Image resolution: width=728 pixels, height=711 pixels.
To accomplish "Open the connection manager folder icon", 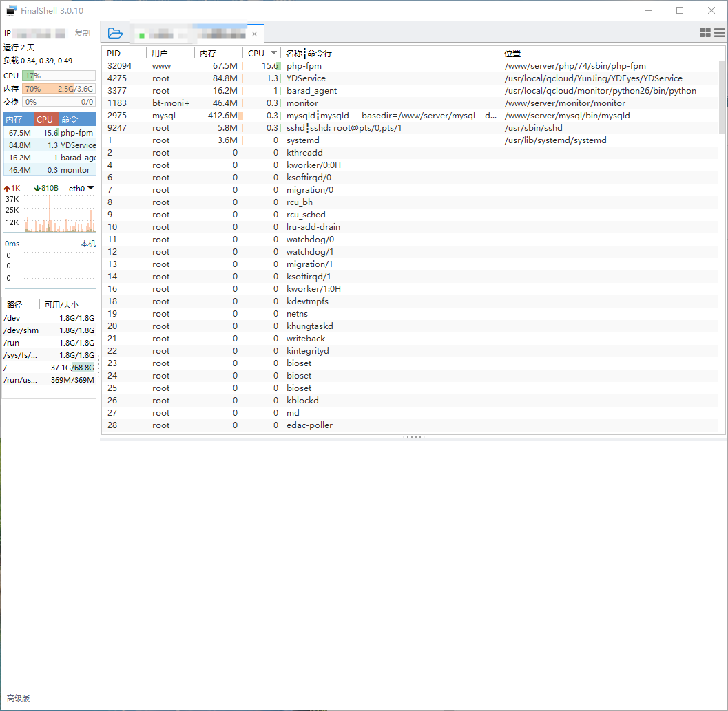I will (115, 33).
